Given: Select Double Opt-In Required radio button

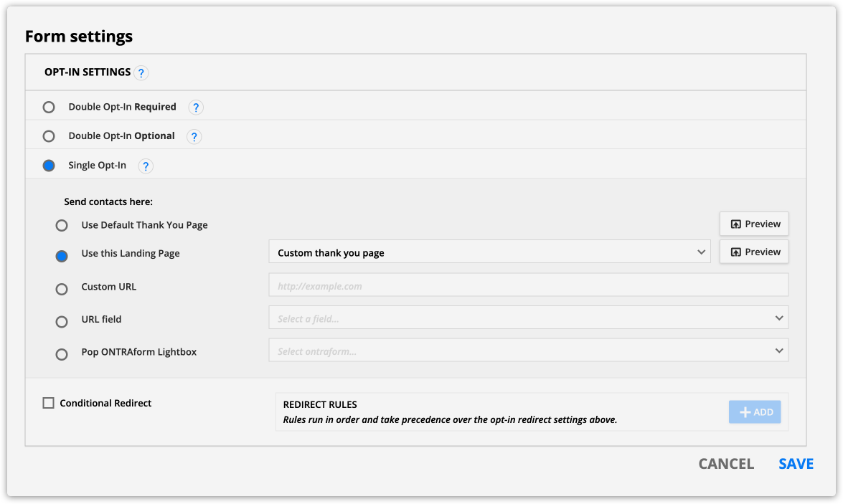Looking at the screenshot, I should tap(49, 108).
